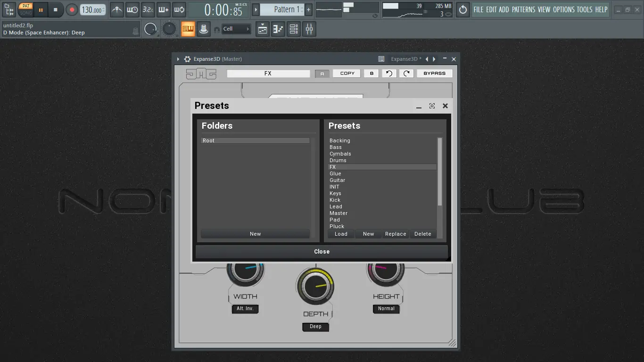Arm the record button
The image size is (644, 362).
72,9
